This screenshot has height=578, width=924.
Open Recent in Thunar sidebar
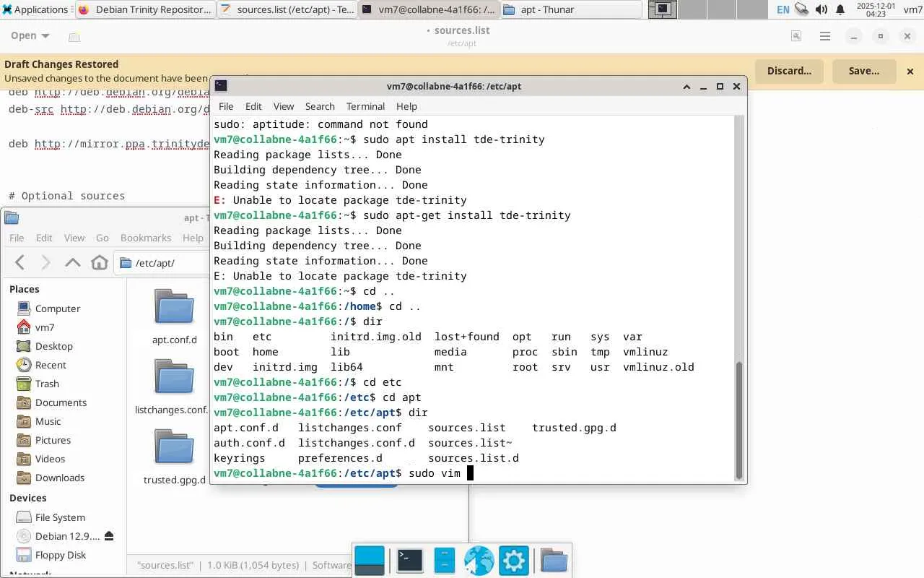51,365
